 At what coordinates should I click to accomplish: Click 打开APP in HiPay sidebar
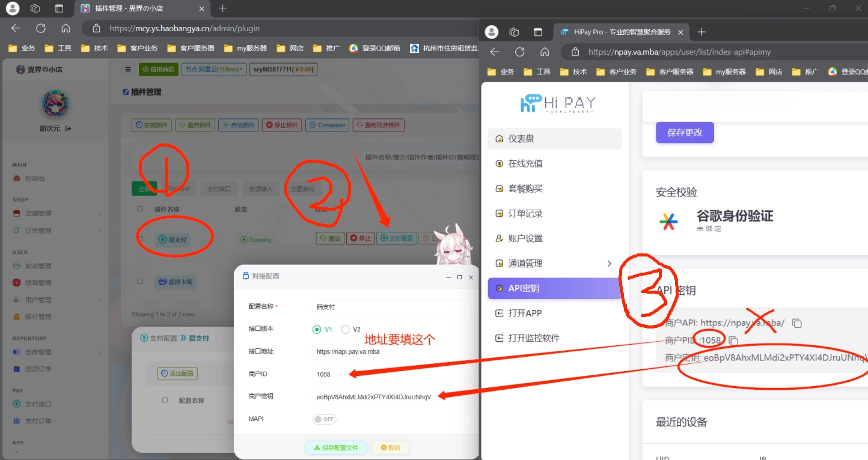point(554,313)
